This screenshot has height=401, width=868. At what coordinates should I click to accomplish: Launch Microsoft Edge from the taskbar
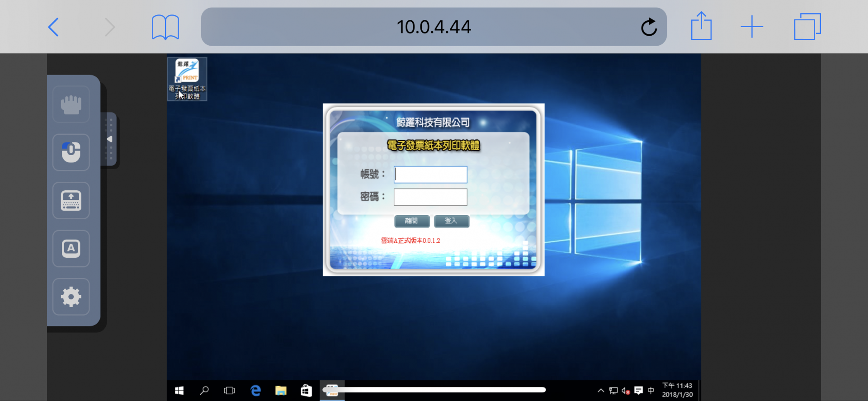[x=255, y=391]
